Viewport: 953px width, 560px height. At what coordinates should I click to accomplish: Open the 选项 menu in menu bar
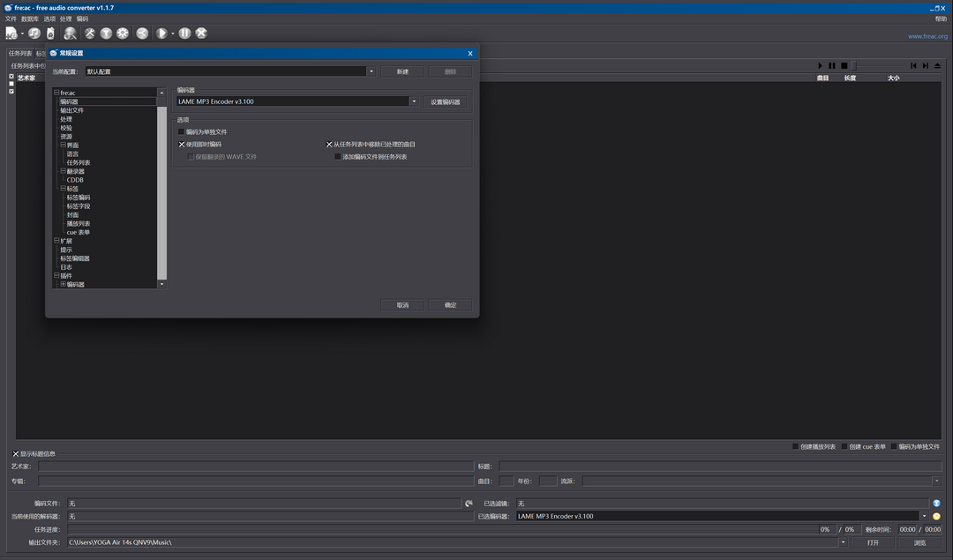[49, 19]
